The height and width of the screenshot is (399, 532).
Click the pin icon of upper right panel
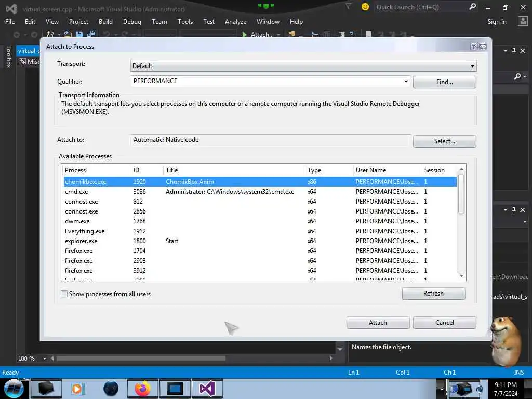514,51
